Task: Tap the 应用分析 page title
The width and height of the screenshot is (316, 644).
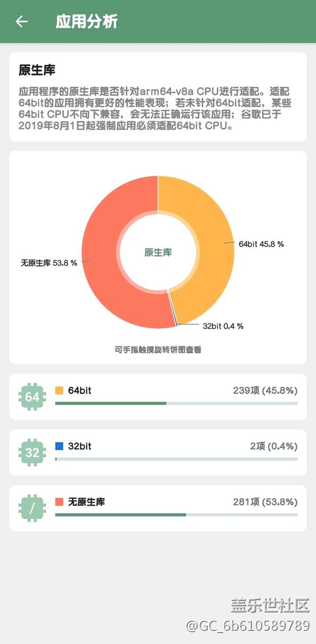Action: tap(87, 21)
